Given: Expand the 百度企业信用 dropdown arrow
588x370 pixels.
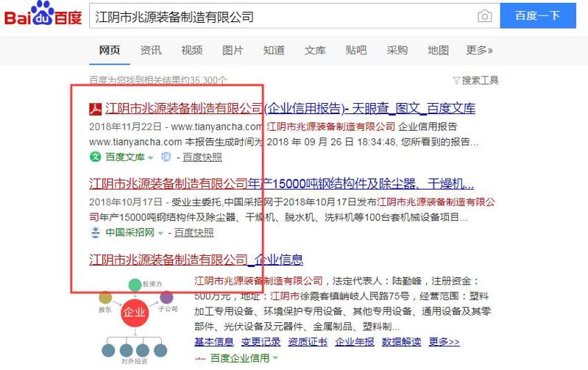Looking at the screenshot, I should [276, 358].
